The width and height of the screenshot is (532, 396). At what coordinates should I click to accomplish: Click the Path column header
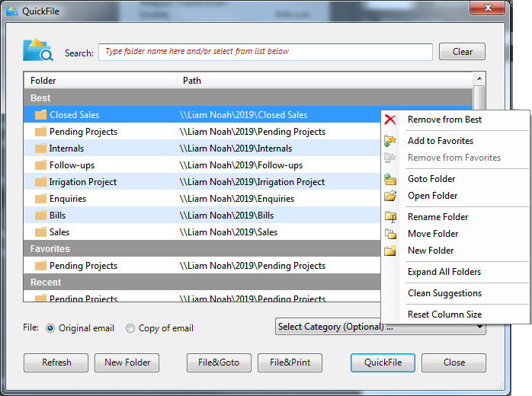point(325,81)
